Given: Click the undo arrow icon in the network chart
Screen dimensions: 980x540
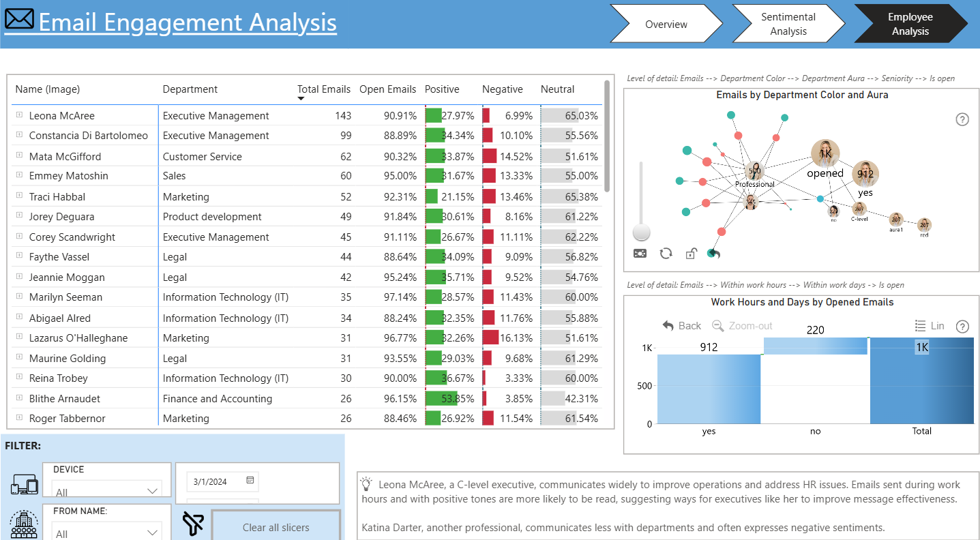Looking at the screenshot, I should (x=714, y=254).
